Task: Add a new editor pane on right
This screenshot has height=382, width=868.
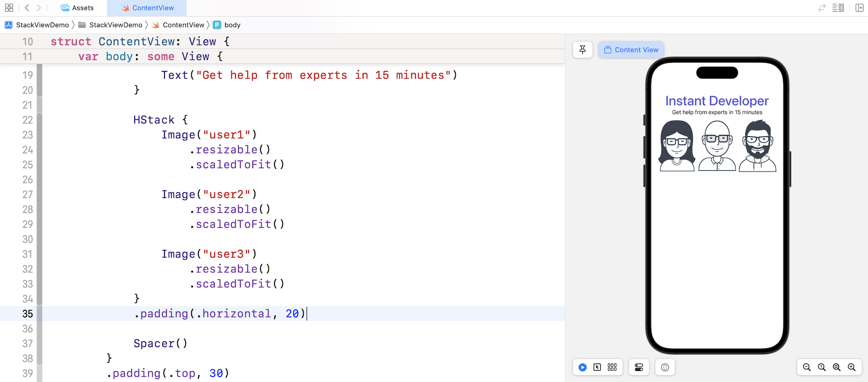Action: [x=859, y=8]
